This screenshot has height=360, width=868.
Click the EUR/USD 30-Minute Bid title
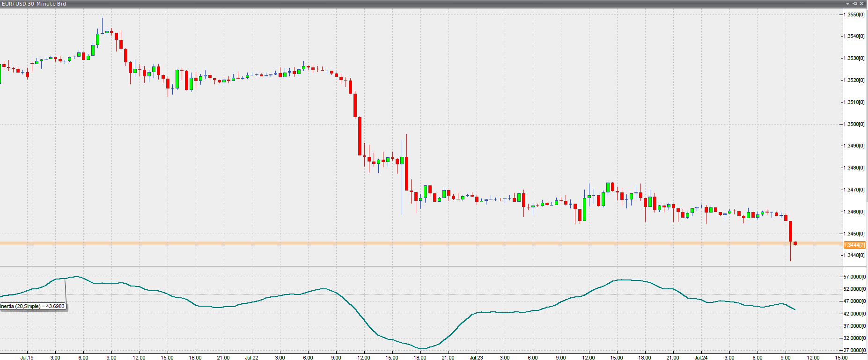(34, 4)
